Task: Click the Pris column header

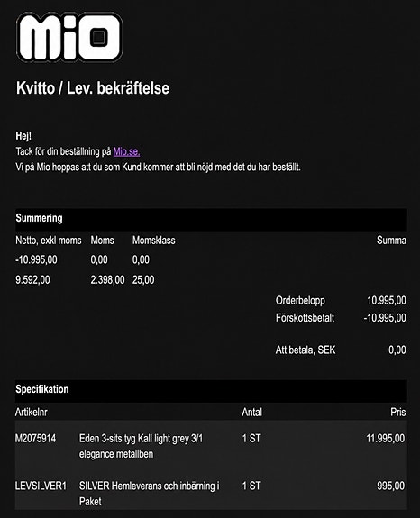Action: pyautogui.click(x=398, y=412)
